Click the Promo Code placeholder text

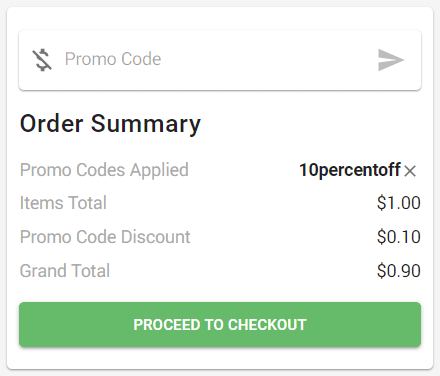tap(113, 59)
